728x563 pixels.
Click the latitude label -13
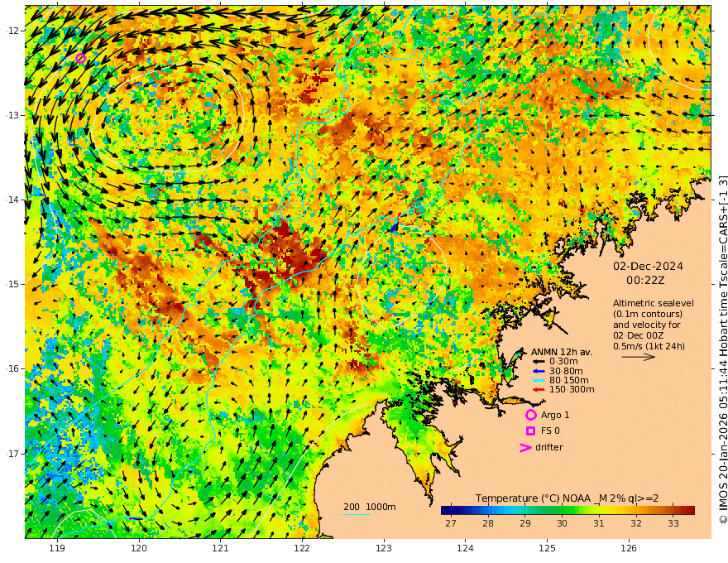(12, 115)
